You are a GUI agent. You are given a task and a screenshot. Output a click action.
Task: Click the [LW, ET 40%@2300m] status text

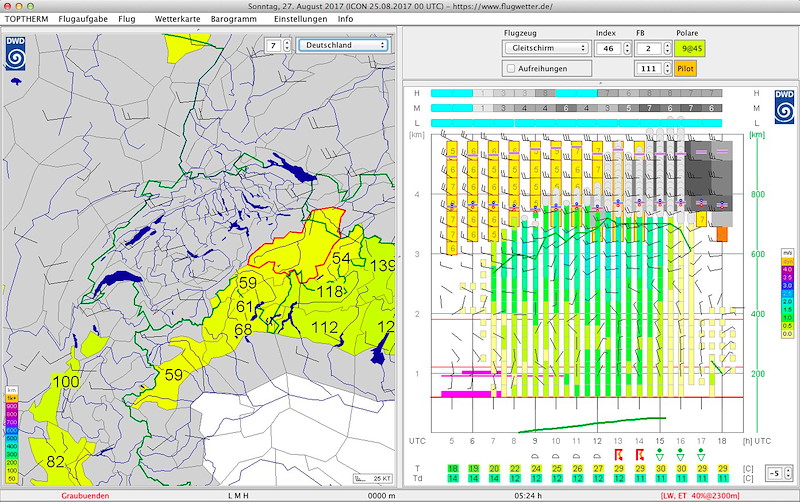pos(699,495)
